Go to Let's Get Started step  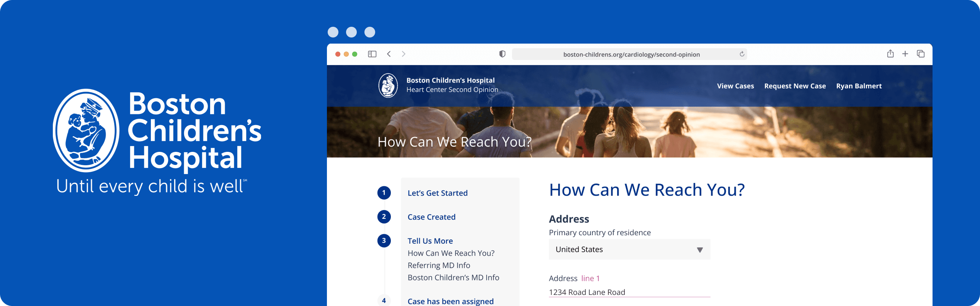pyautogui.click(x=438, y=193)
